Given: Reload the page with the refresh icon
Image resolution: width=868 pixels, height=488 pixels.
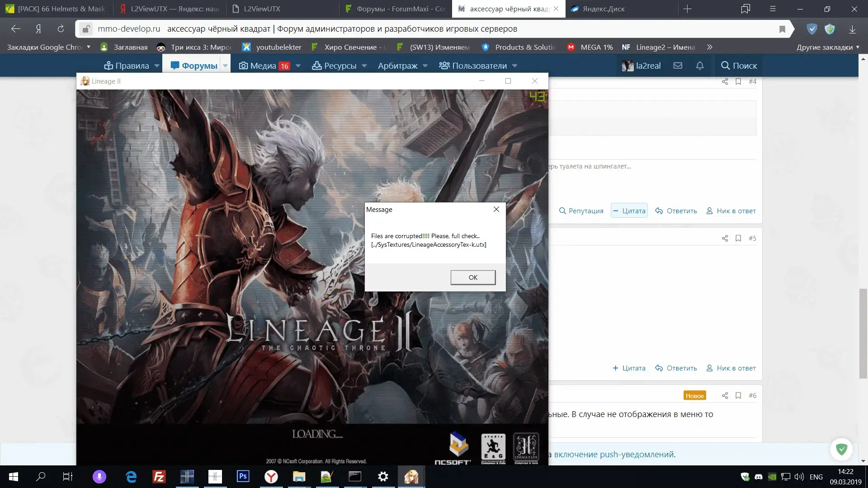Looking at the screenshot, I should point(61,29).
